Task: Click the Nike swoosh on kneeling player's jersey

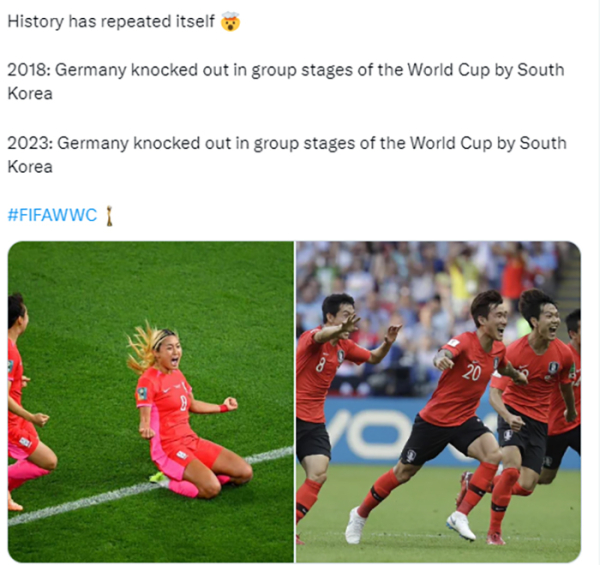Action: pos(166,391)
